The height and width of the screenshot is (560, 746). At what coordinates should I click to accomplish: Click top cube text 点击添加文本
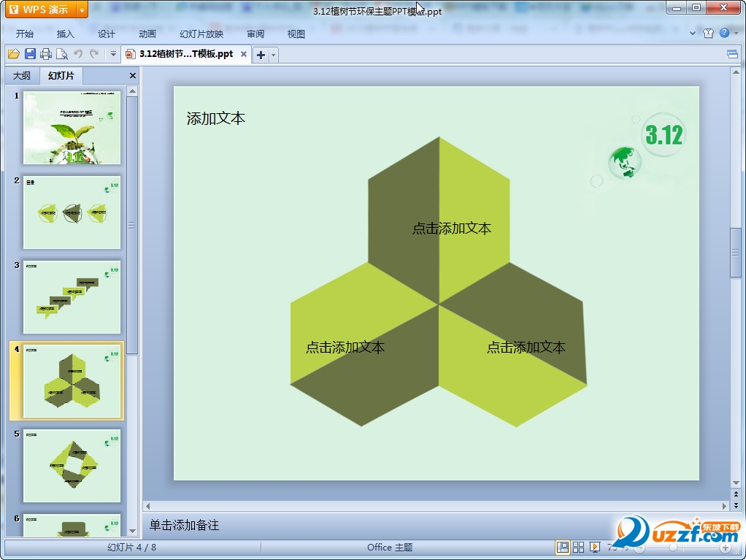tap(452, 229)
